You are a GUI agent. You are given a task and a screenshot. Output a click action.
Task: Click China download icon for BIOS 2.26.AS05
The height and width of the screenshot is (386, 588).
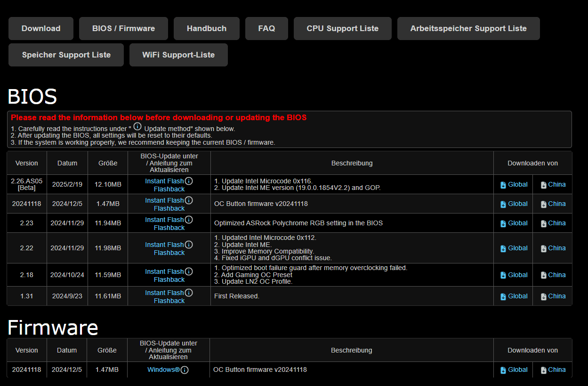[x=544, y=185]
